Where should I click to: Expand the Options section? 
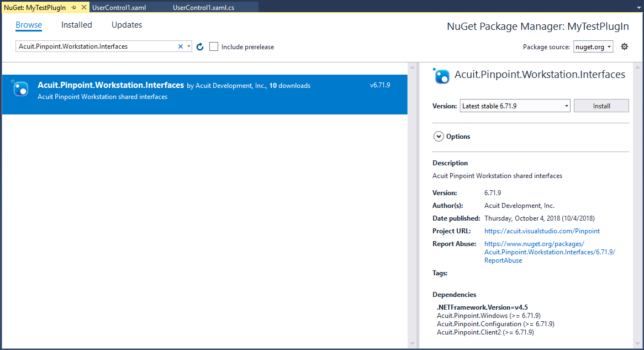(x=439, y=137)
